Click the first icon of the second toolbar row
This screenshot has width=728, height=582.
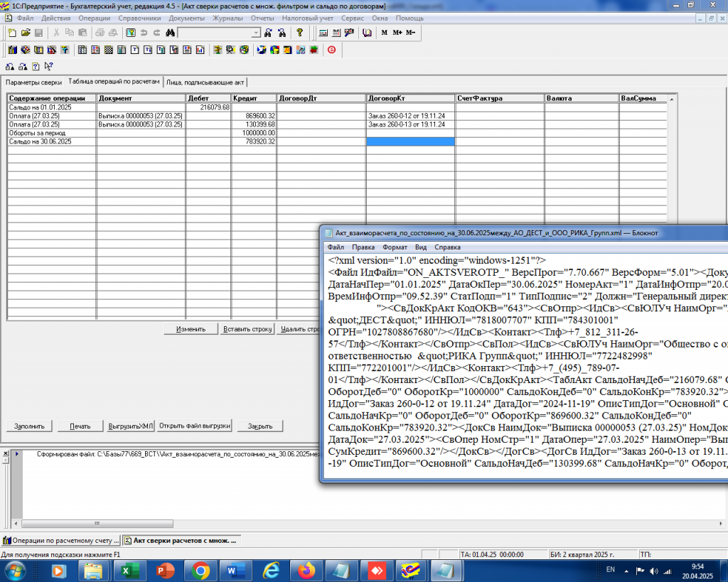(x=13, y=50)
